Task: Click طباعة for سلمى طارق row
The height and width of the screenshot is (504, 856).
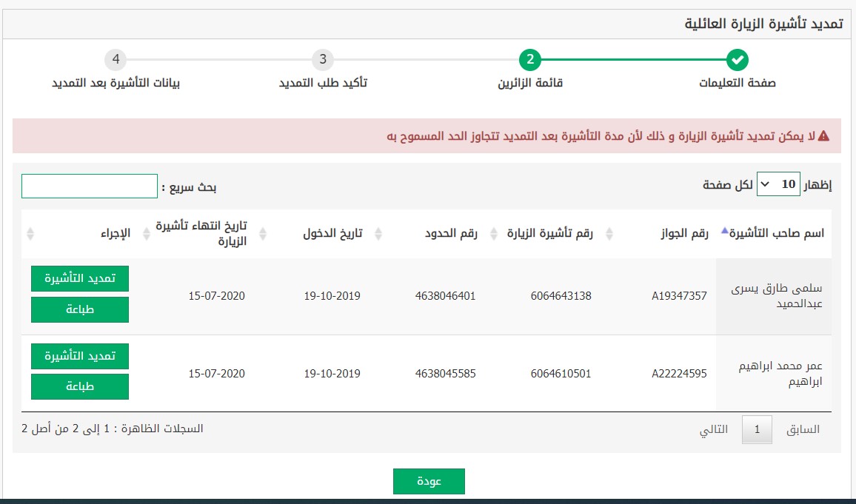Action: 80,310
